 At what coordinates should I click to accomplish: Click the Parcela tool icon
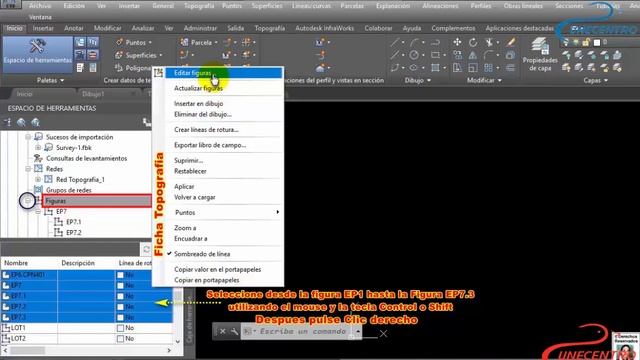184,42
